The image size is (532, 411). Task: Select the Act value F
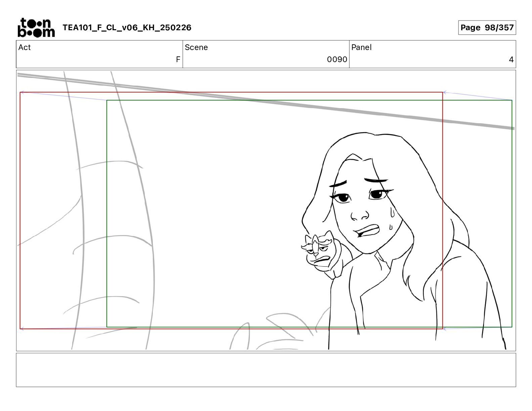point(178,59)
